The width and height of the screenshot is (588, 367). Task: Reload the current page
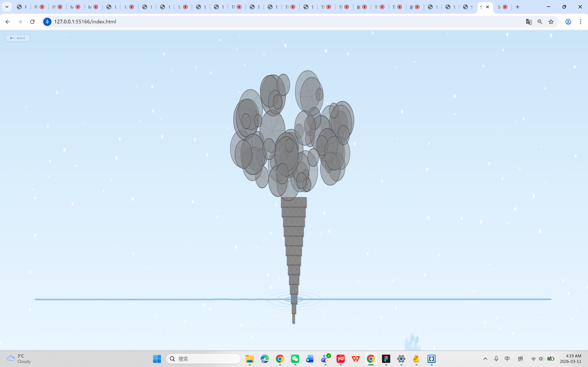coord(32,22)
